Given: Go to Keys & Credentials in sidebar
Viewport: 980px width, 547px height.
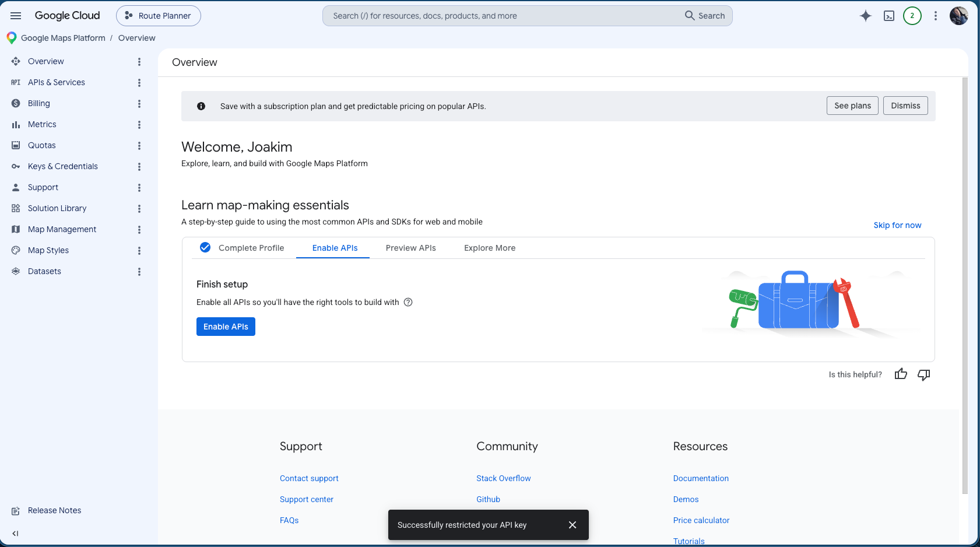Looking at the screenshot, I should (x=63, y=166).
